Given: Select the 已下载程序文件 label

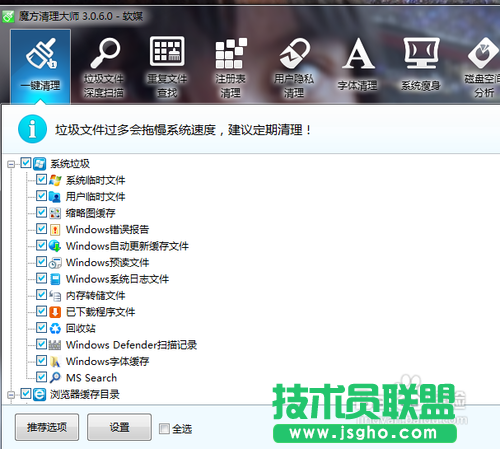Looking at the screenshot, I should click(100, 312).
